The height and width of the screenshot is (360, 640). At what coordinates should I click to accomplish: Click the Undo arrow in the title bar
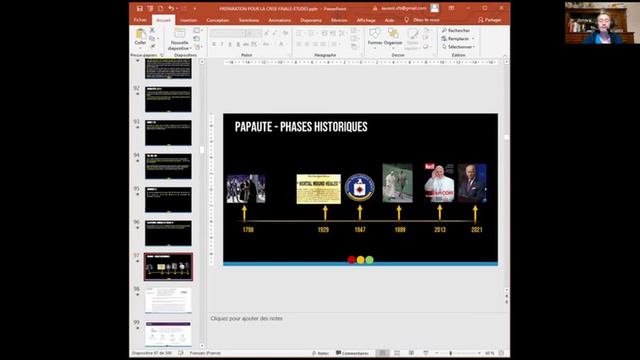coord(171,9)
